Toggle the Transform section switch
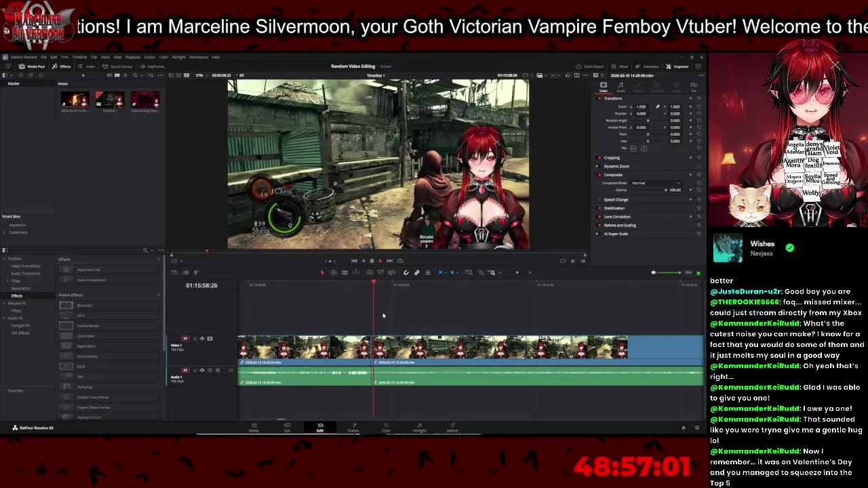 click(599, 98)
